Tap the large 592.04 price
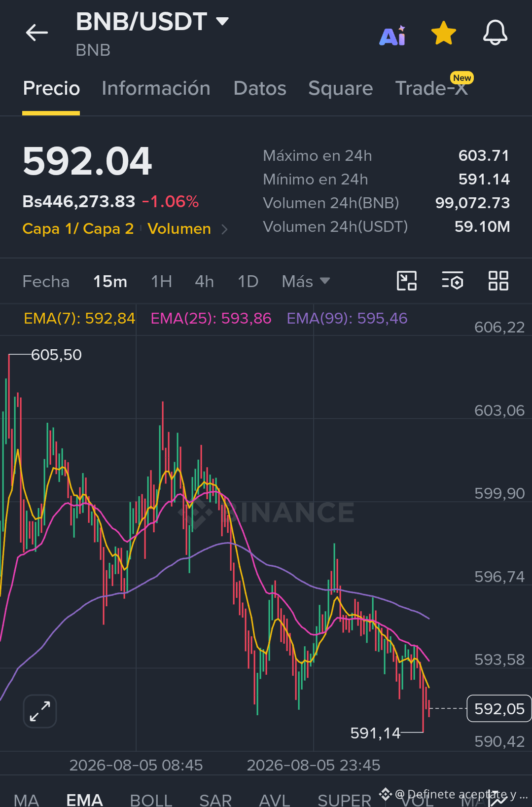This screenshot has height=807, width=532. click(x=87, y=161)
